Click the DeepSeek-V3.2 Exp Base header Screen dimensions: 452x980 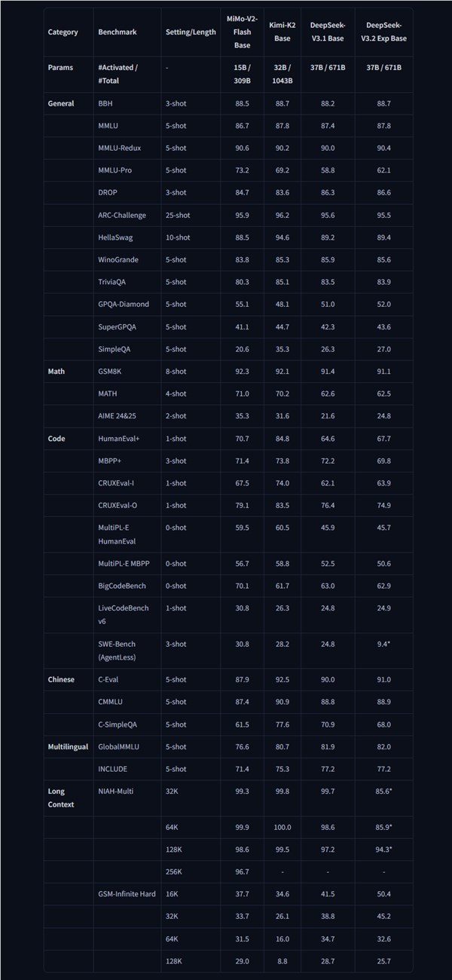click(x=383, y=32)
